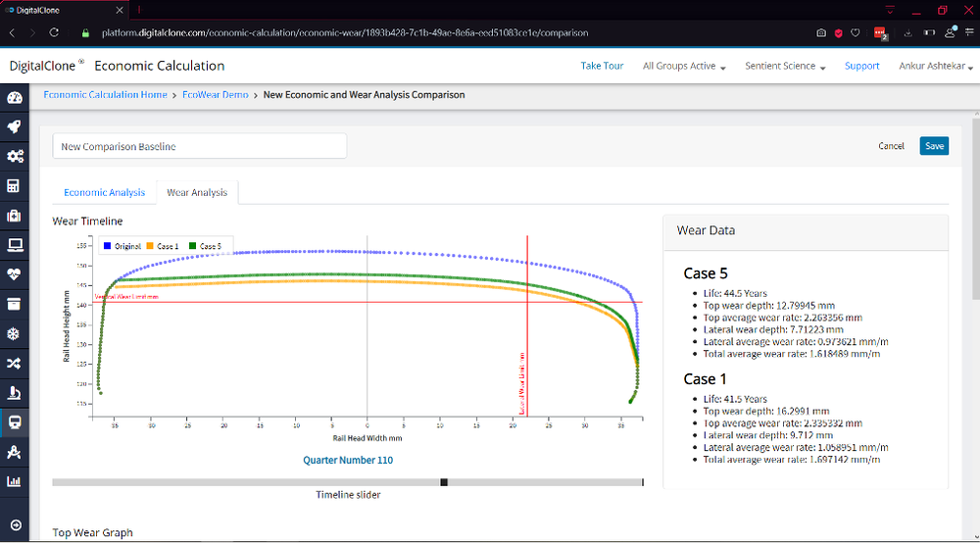980x543 pixels.
Task: Select the Wear Analysis tab
Action: [197, 193]
